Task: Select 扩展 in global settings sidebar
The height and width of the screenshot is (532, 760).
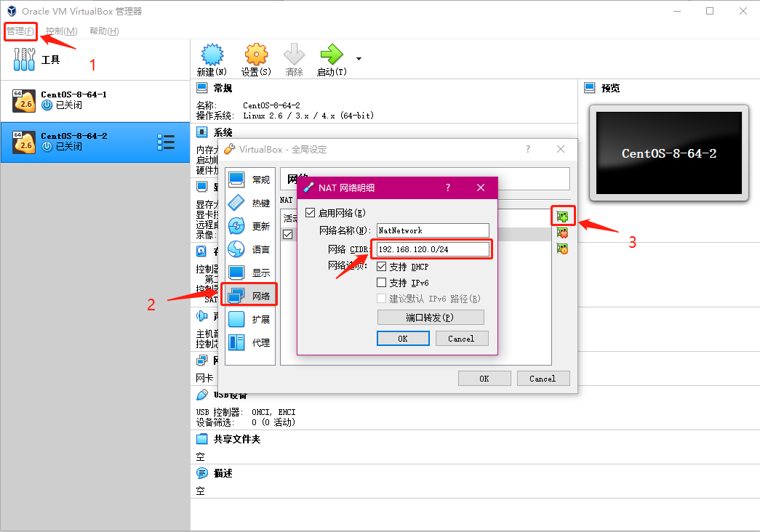Action: click(249, 319)
